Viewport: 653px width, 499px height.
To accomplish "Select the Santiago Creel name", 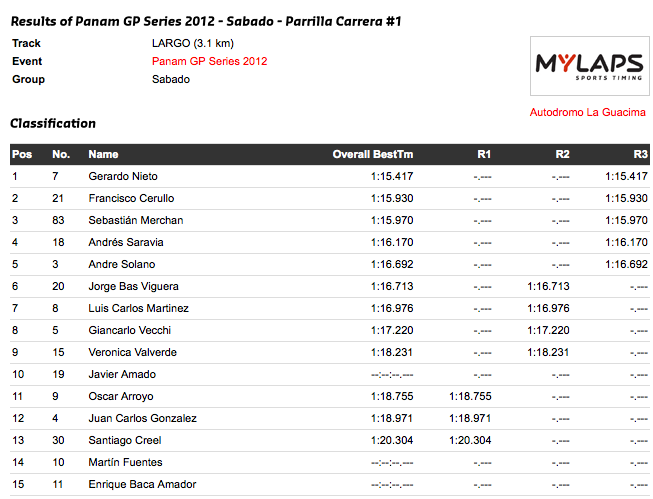I will (125, 440).
